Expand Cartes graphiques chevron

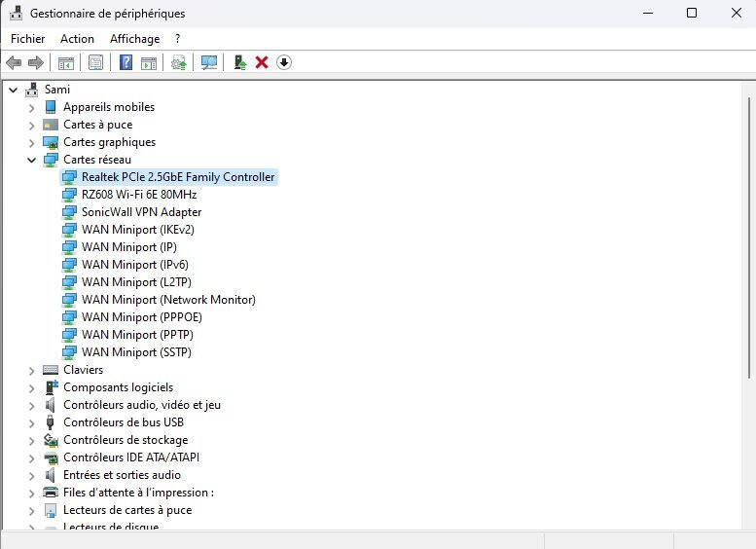[x=32, y=143]
